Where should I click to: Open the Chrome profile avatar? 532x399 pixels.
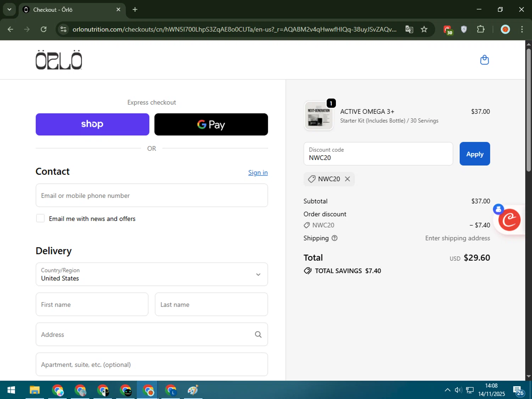point(505,29)
